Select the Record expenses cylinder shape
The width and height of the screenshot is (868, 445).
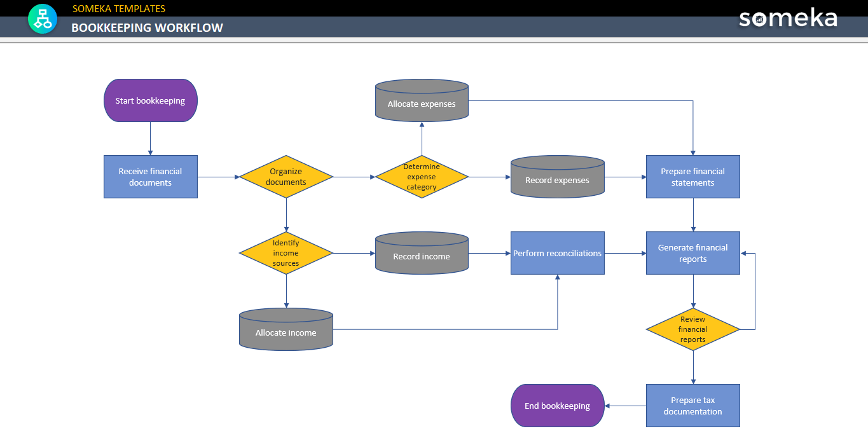pyautogui.click(x=557, y=179)
